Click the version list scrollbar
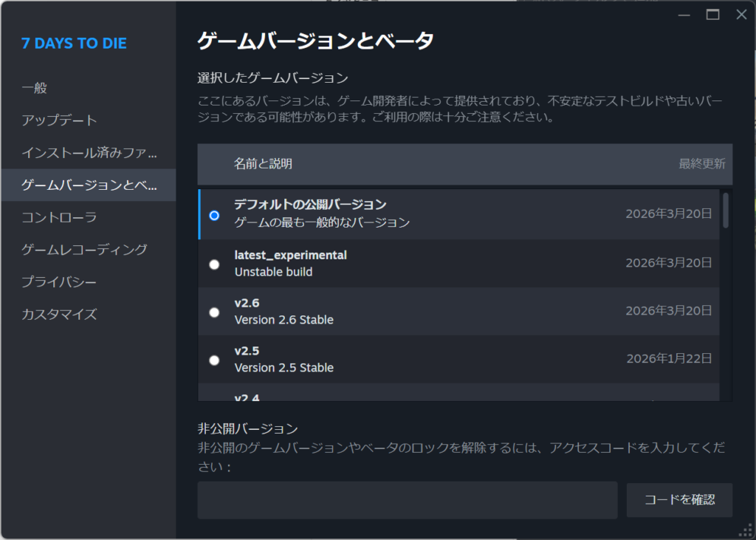 click(x=726, y=211)
